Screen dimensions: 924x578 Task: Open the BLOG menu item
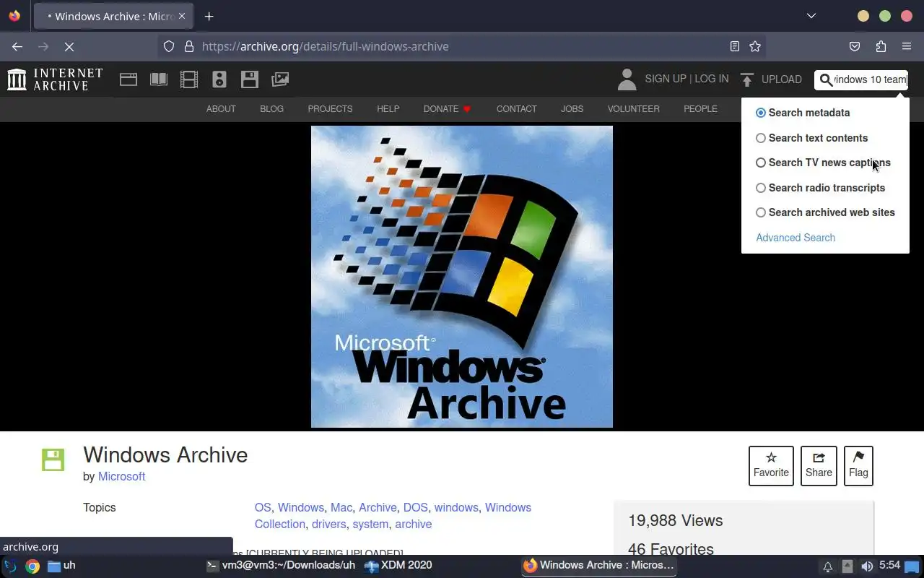point(271,109)
